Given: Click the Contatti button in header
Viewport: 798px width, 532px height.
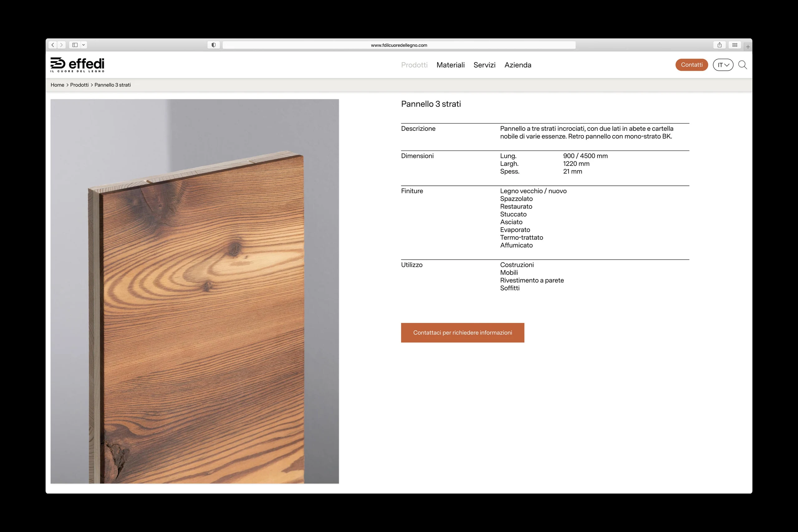Looking at the screenshot, I should tap(691, 65).
